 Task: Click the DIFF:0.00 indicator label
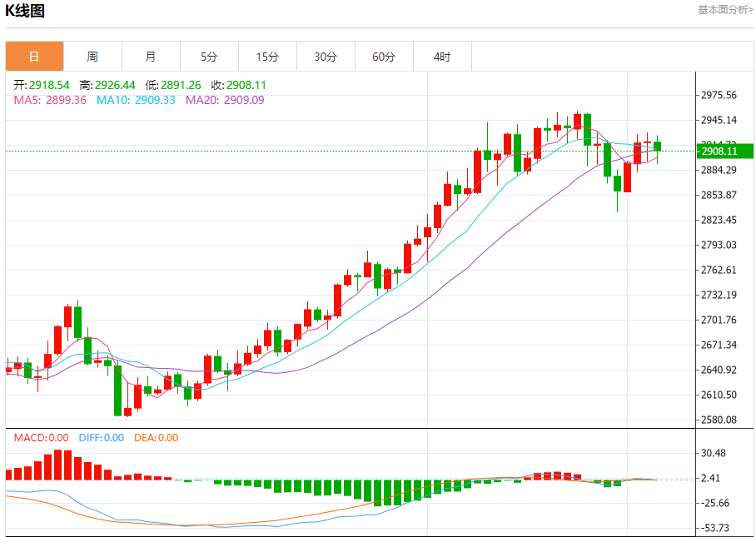(x=102, y=438)
